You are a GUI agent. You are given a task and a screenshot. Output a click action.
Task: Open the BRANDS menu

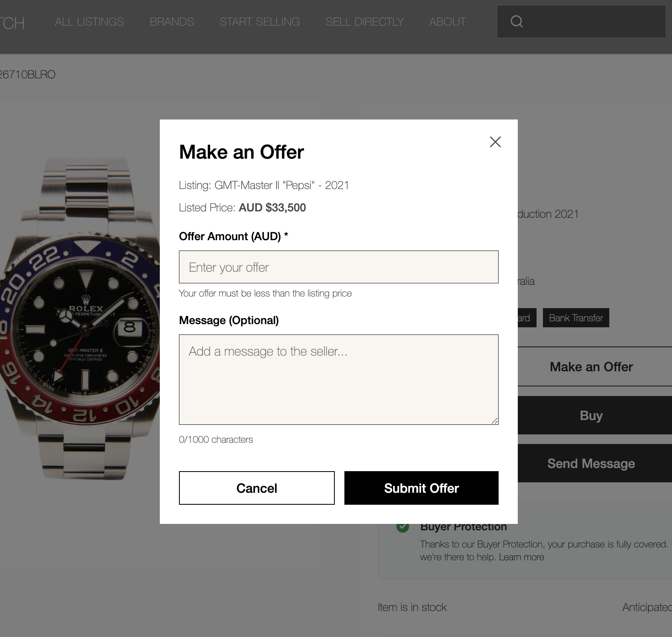point(172,22)
